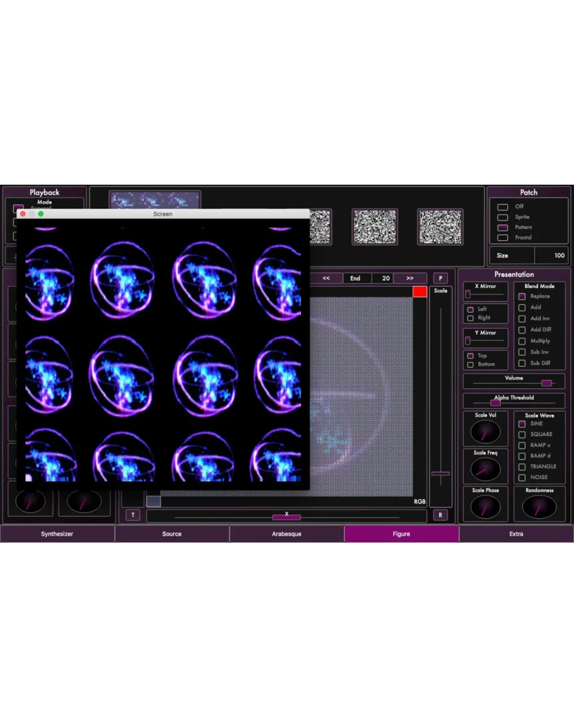Set Patch mode to Fractal
Viewport: 574px width, 728px height.
(503, 238)
